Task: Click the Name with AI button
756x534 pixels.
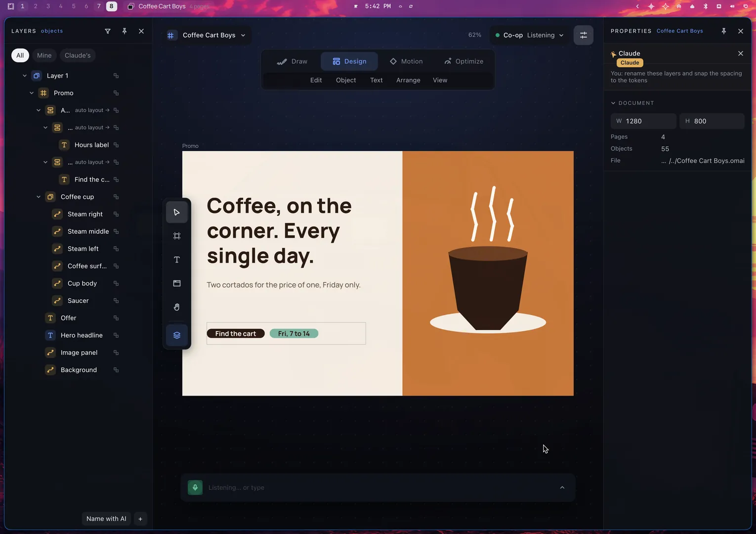Action: (106, 519)
